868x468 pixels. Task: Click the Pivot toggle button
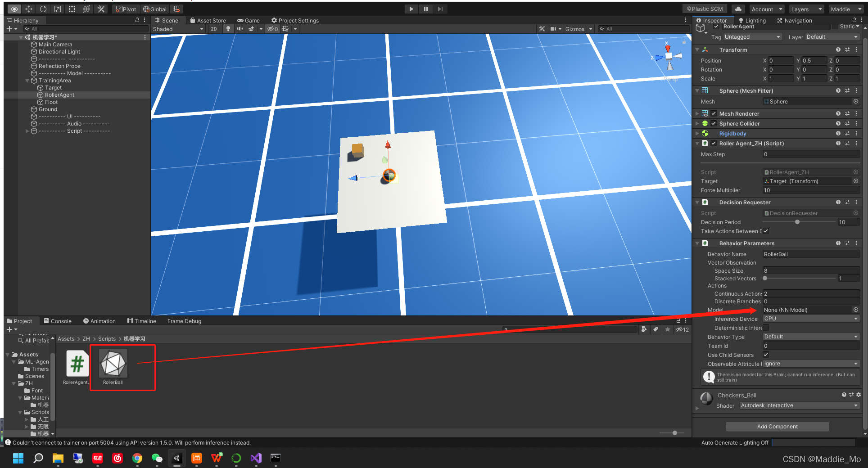pos(126,9)
